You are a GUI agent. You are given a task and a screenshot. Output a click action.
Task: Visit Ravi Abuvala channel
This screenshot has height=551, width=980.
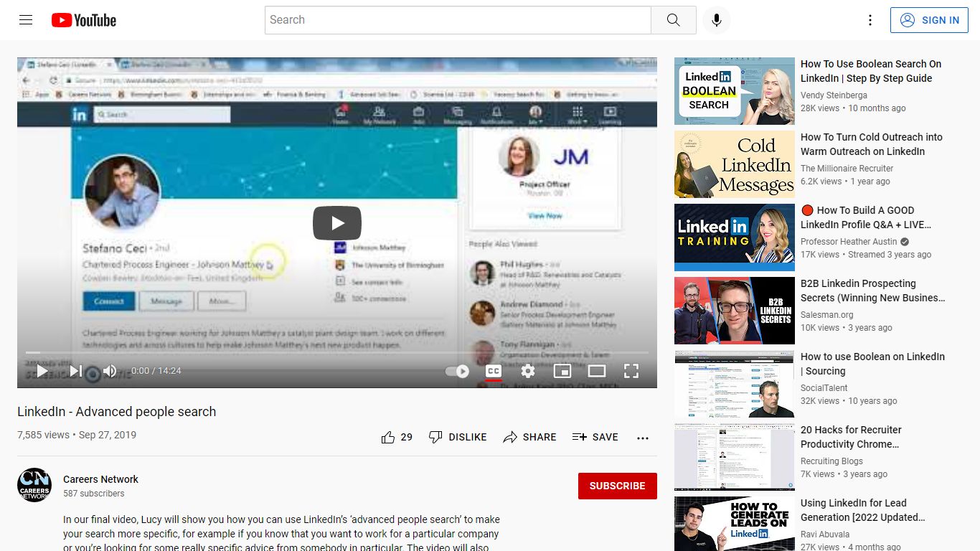(825, 534)
